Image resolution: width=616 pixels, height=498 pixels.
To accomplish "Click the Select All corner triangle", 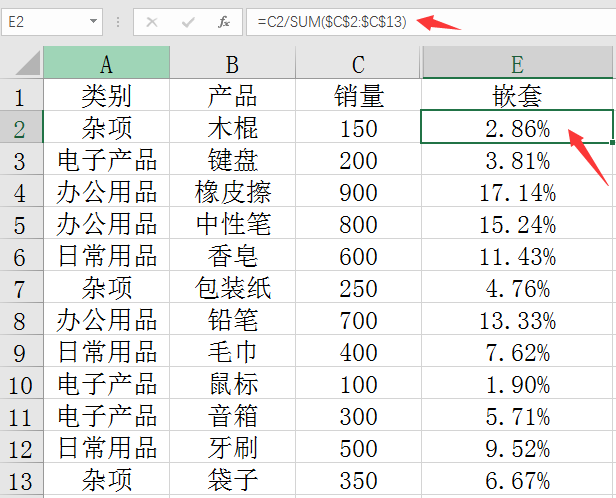I will click(22, 64).
